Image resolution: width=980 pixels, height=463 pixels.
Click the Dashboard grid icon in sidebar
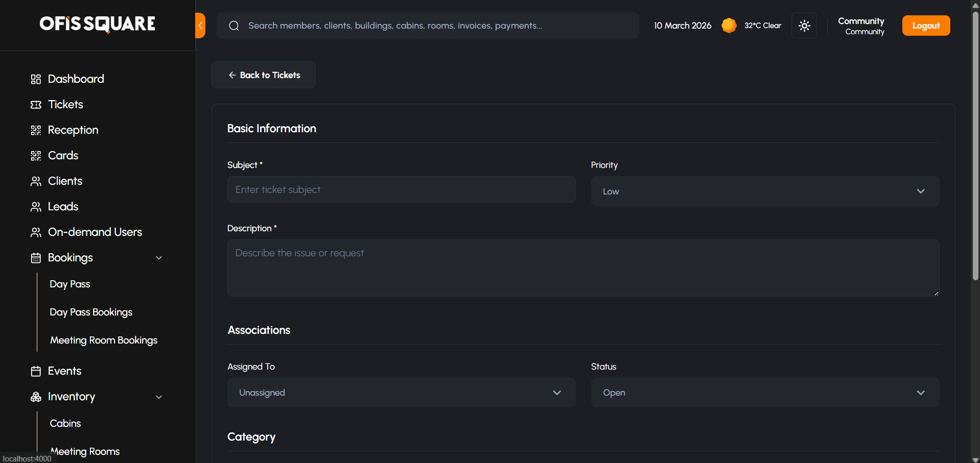click(x=36, y=79)
